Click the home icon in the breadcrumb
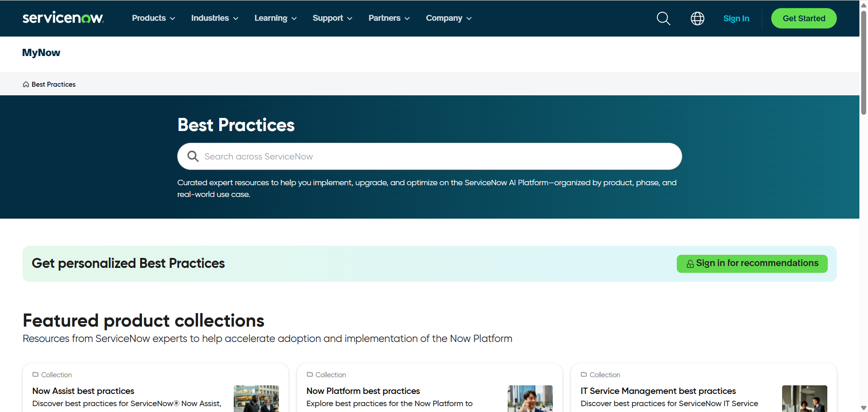 [x=26, y=84]
